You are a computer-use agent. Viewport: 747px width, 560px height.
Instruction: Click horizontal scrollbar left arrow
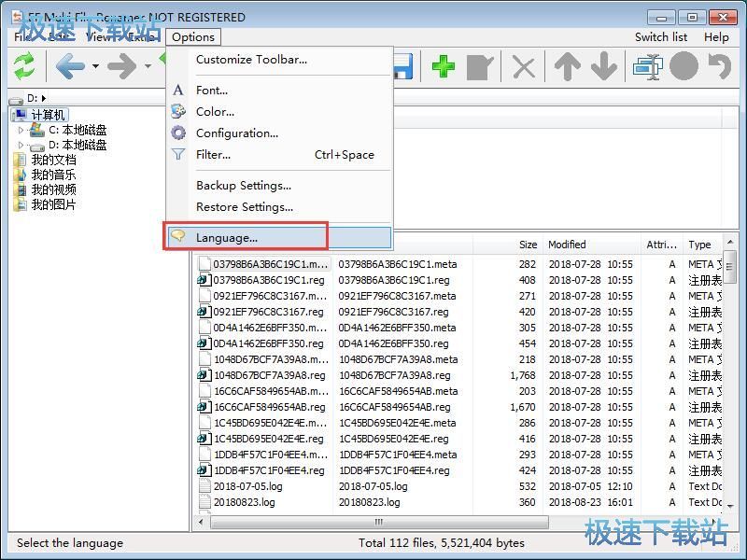[x=201, y=522]
